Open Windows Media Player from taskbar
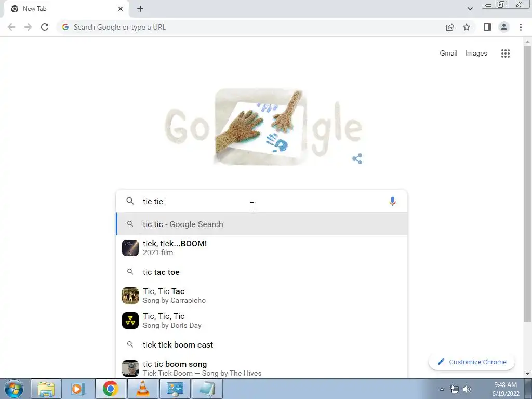 tap(78, 389)
